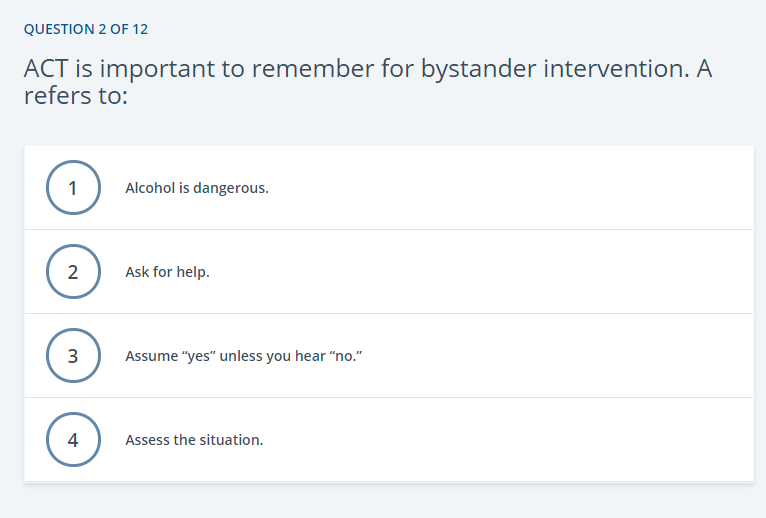Pick the third option row about assuming yes
The image size is (766, 518).
pos(389,356)
